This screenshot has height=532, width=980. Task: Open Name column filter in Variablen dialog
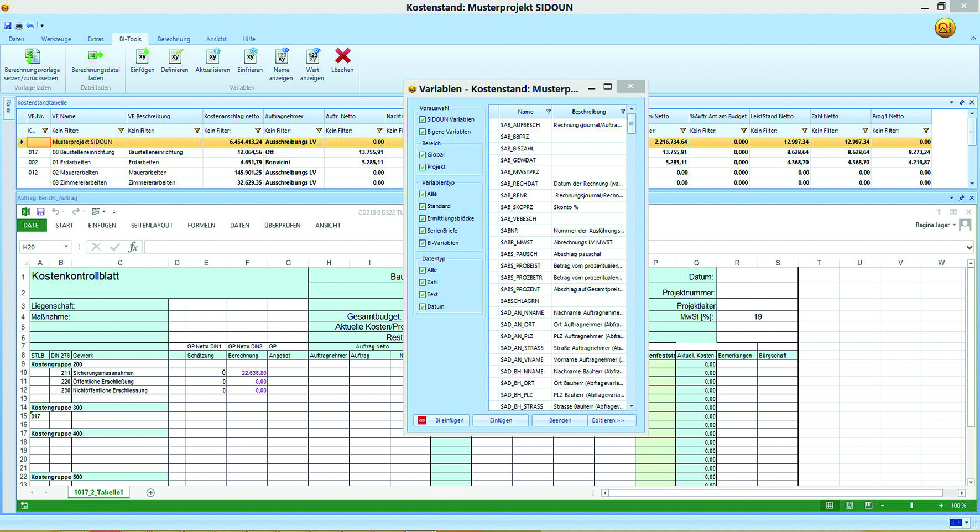[548, 112]
